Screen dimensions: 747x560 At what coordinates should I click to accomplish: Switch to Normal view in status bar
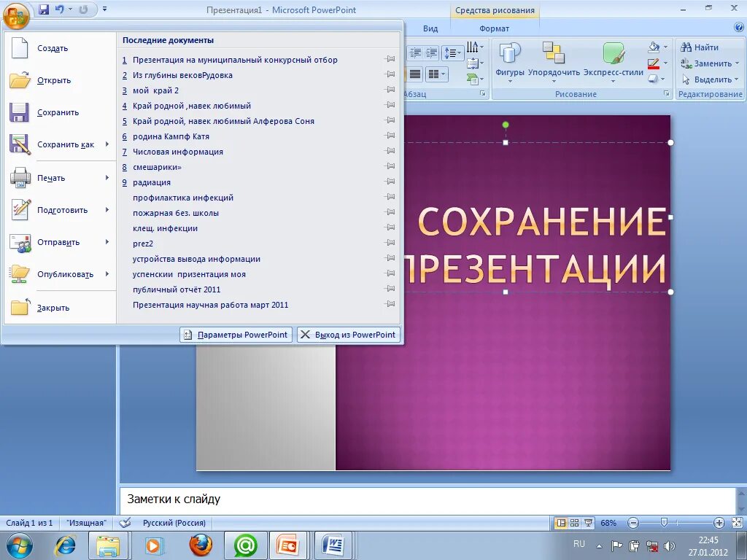pyautogui.click(x=561, y=523)
